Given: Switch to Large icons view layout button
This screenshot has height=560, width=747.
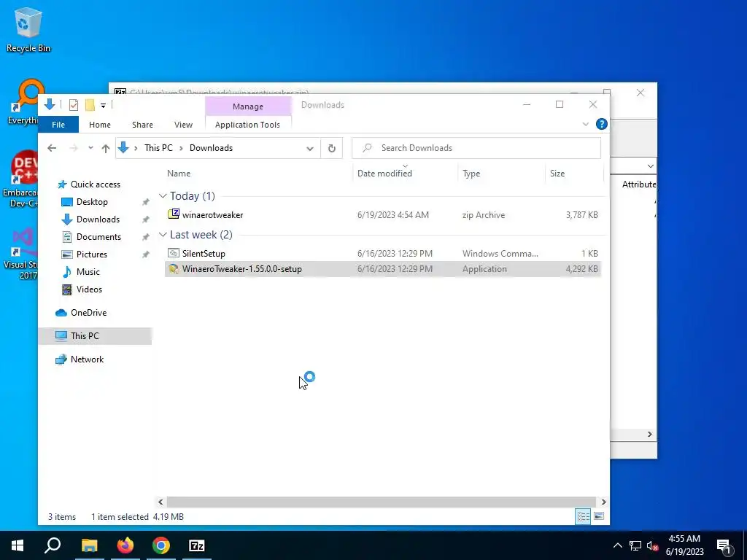Looking at the screenshot, I should (599, 516).
